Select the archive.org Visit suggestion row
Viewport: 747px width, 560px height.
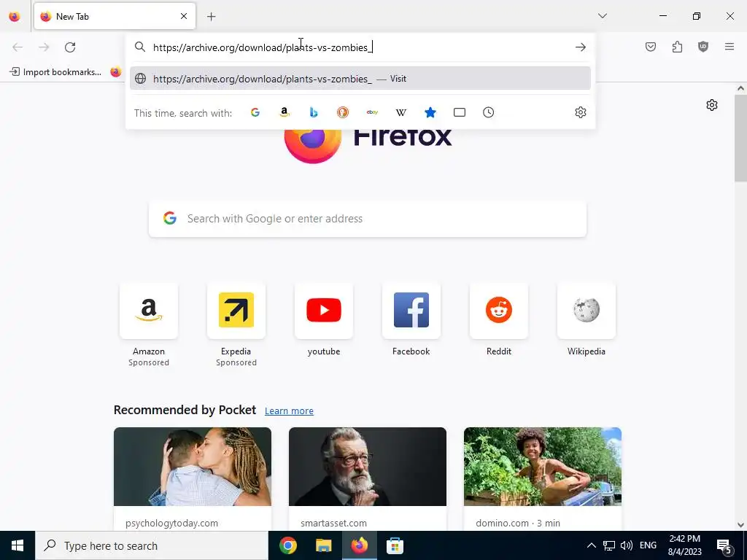pos(360,79)
